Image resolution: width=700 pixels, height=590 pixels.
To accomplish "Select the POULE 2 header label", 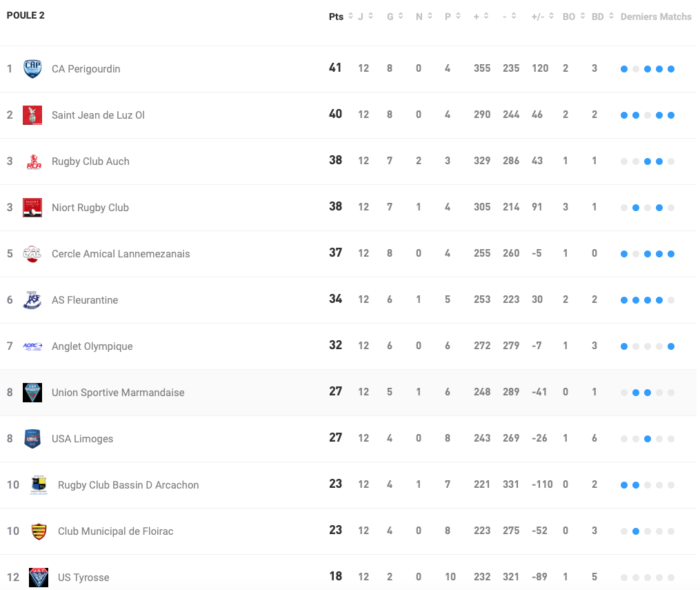I will [x=26, y=14].
